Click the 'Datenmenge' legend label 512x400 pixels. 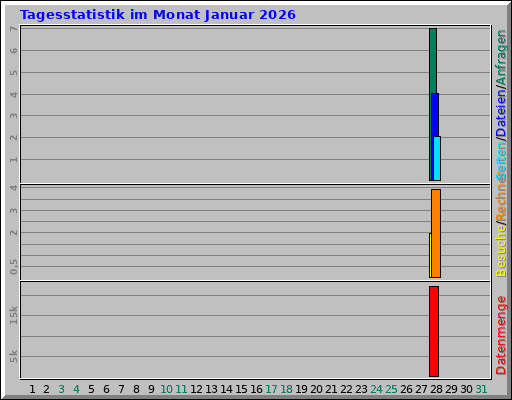click(501, 335)
